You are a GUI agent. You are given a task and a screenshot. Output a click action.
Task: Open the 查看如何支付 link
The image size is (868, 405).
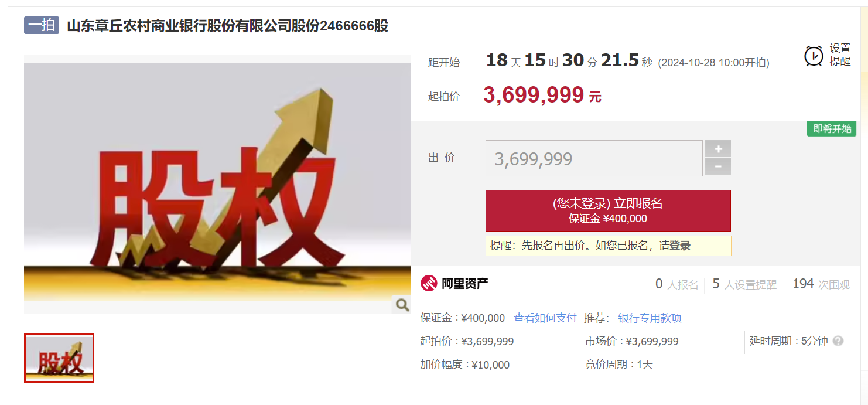(545, 318)
